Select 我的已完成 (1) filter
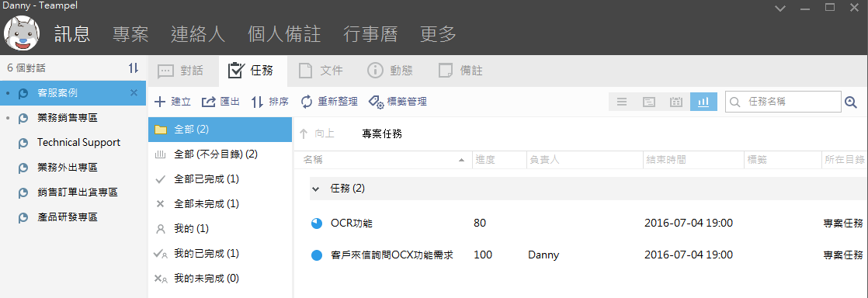 point(220,253)
